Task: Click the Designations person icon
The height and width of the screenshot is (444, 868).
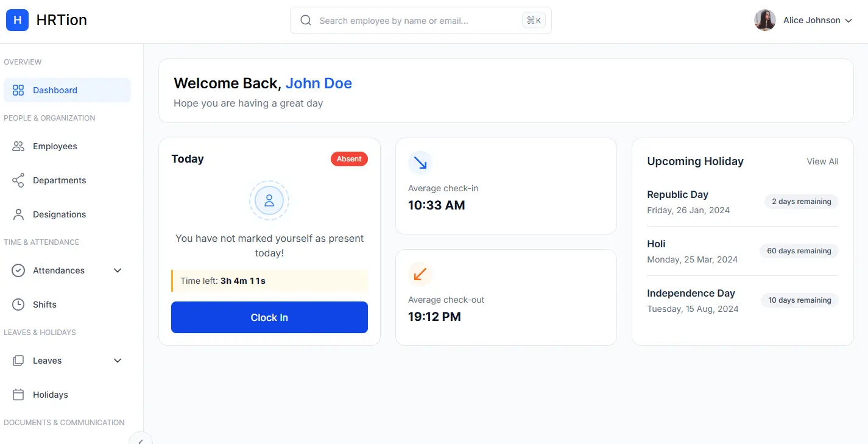Action: [18, 214]
